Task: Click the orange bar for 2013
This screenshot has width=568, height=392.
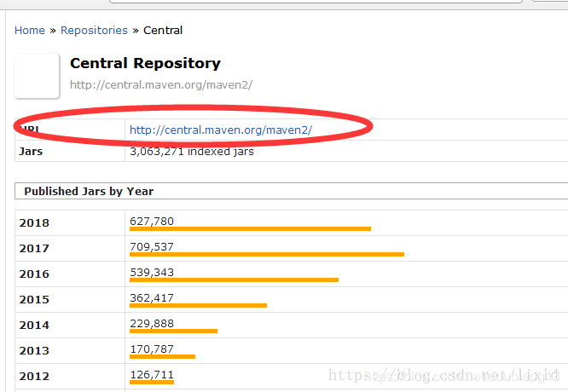Action: (x=162, y=357)
